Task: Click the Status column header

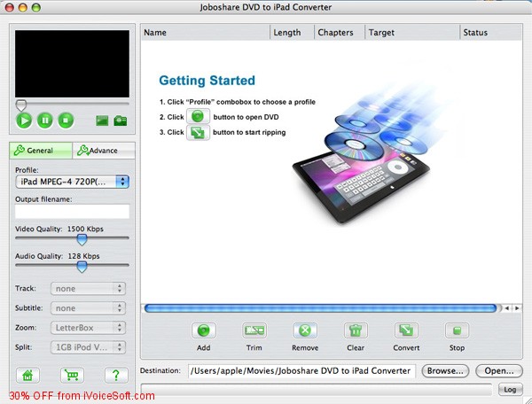Action: tap(491, 33)
